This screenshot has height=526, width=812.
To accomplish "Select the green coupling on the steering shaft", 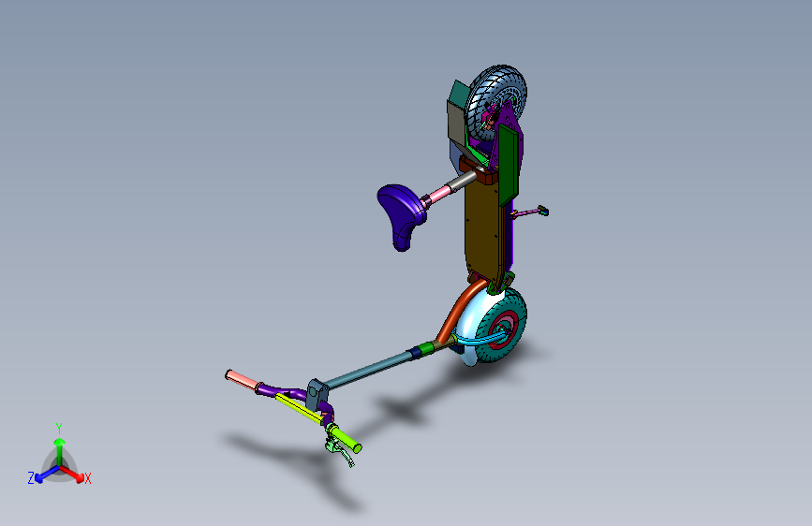I will 428,348.
